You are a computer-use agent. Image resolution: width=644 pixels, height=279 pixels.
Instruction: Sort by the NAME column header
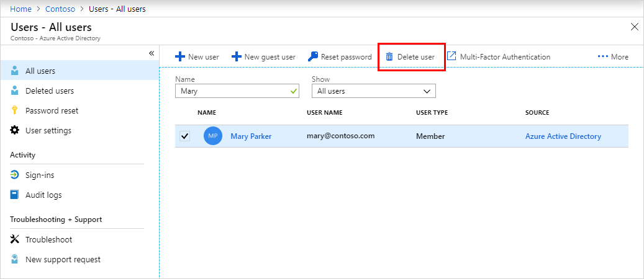tap(207, 112)
